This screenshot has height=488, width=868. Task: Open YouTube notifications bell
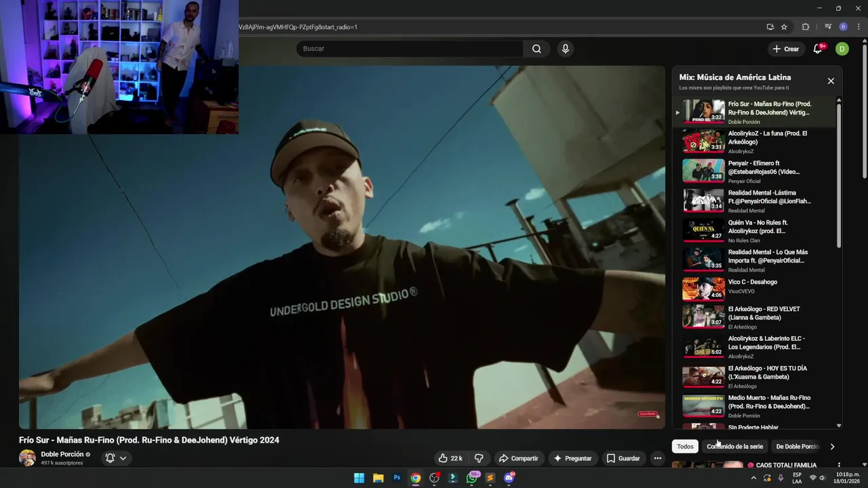[x=818, y=49]
